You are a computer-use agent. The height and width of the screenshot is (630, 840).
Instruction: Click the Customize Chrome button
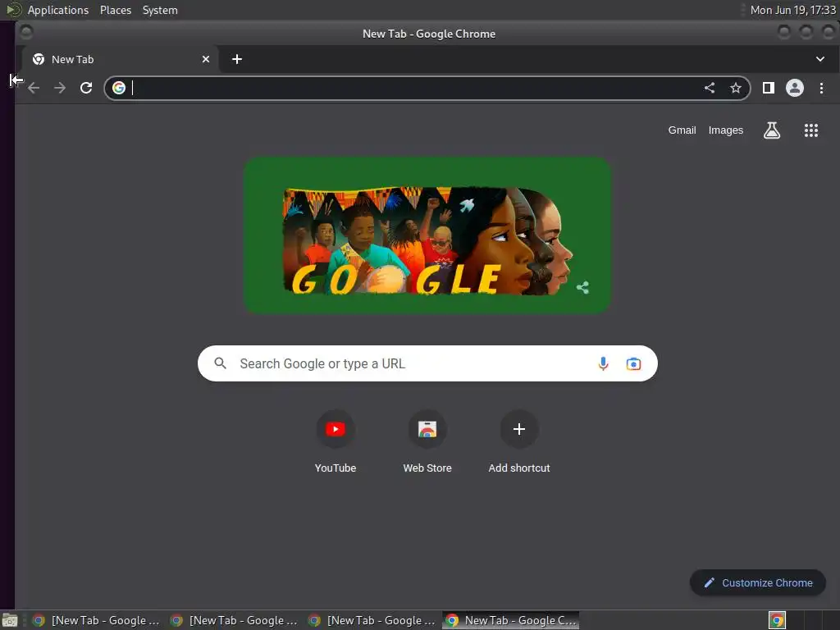coord(758,583)
